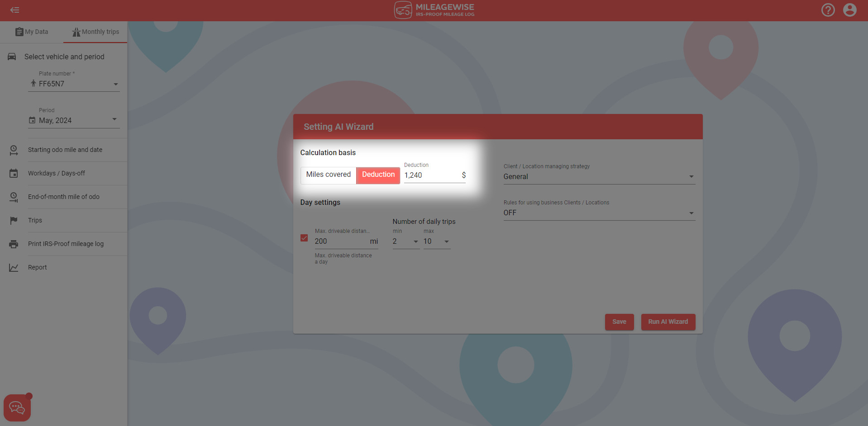
Task: Select Deduction as calculation basis
Action: click(378, 175)
